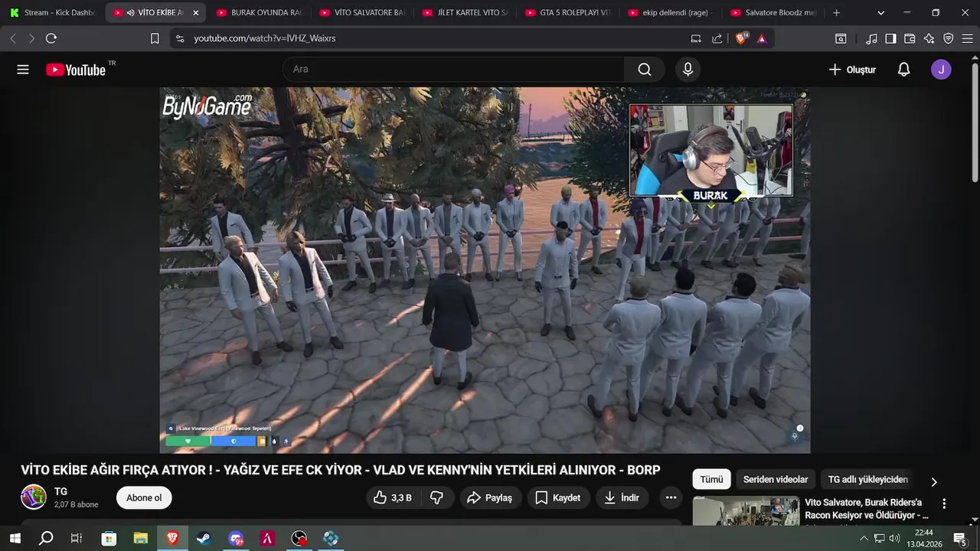The height and width of the screenshot is (551, 980).
Task: Open the Vito Salvatore, Burak Riders'a video title
Action: tap(866, 509)
